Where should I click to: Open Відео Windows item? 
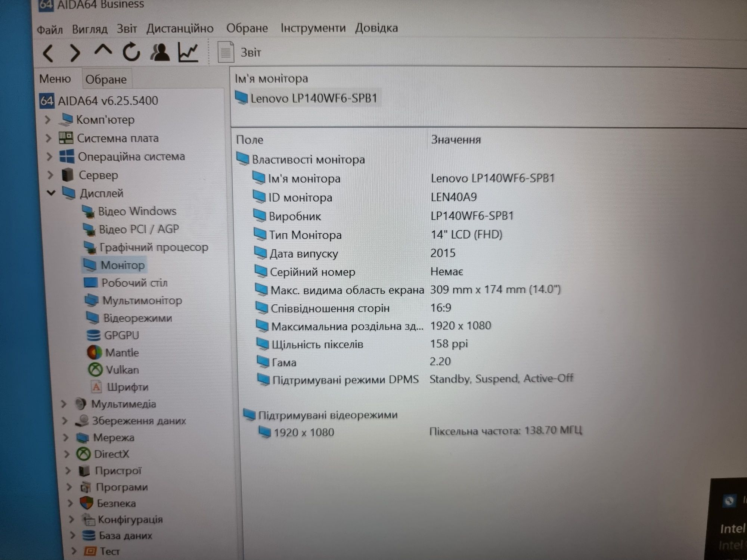[129, 211]
